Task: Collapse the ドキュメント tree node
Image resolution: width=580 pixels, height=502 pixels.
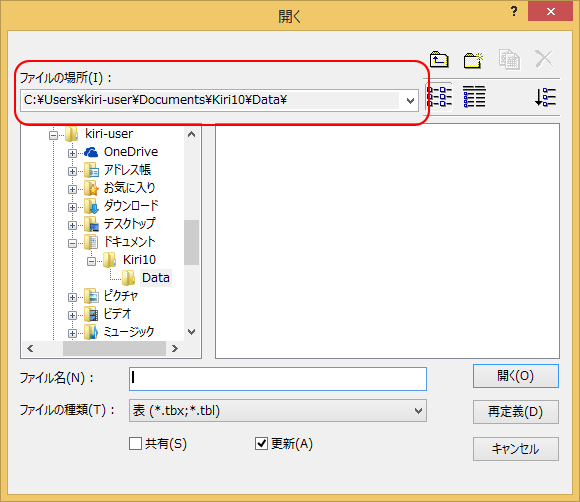Action: tap(72, 243)
